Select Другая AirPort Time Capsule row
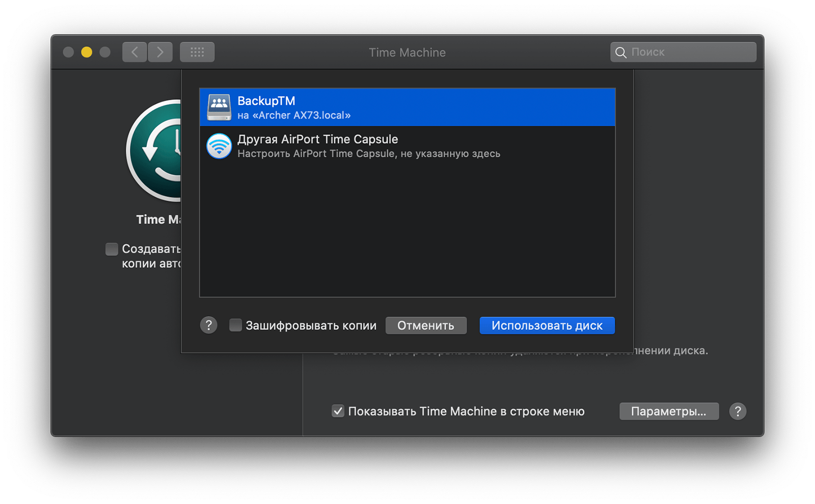This screenshot has height=504, width=815. [x=407, y=146]
